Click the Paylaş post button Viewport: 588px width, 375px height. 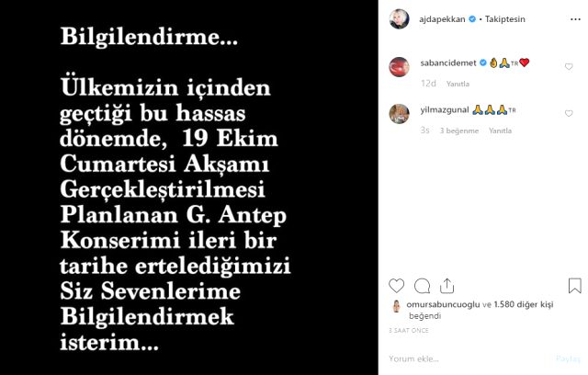tap(568, 358)
